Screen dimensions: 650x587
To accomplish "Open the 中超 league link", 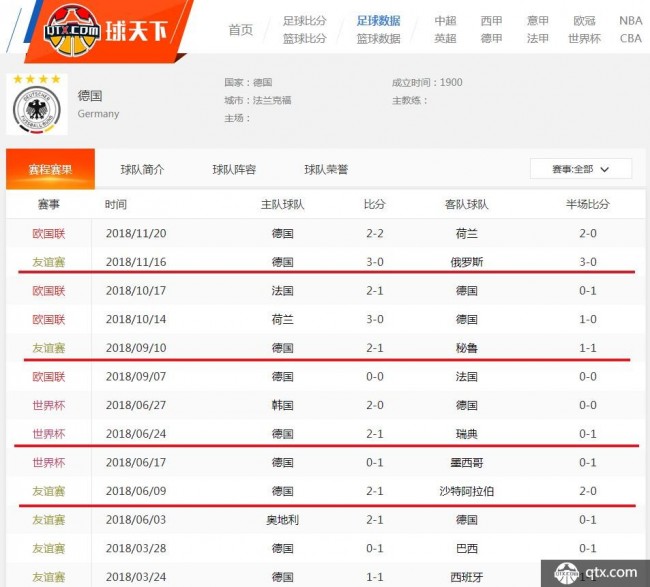I will point(445,21).
